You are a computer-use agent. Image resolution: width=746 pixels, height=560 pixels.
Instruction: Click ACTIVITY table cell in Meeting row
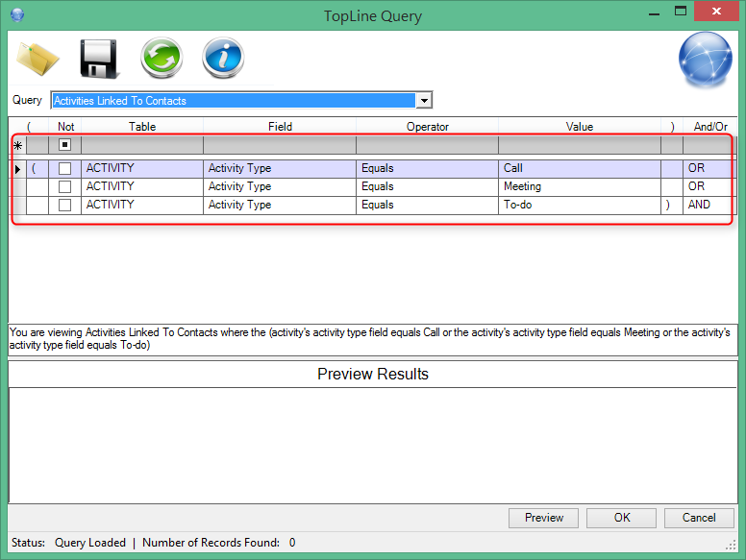(x=142, y=186)
